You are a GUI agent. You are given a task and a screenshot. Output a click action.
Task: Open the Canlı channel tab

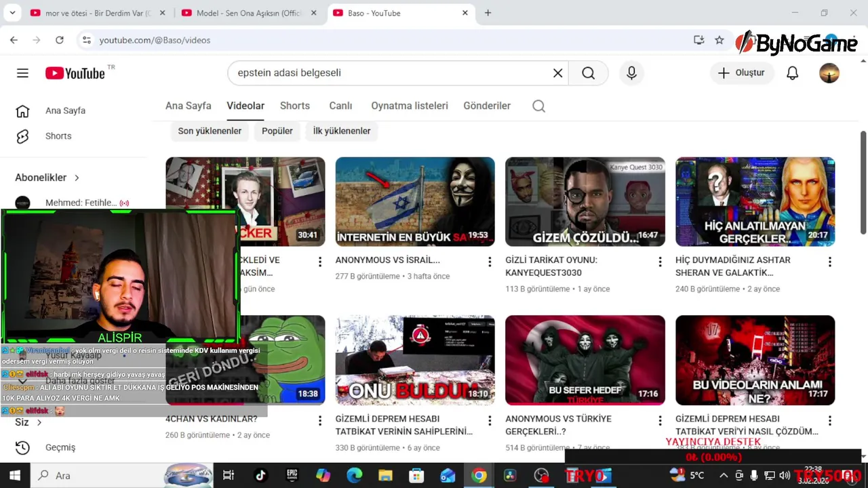340,106
